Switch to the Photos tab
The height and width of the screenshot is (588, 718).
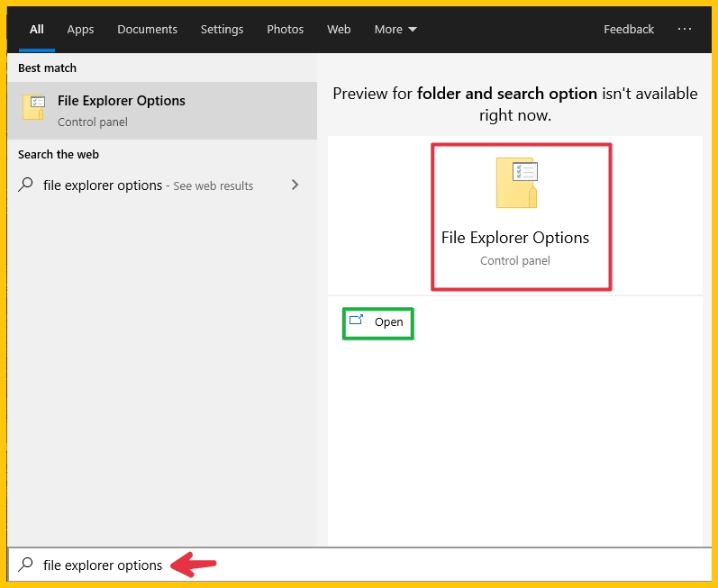tap(285, 30)
